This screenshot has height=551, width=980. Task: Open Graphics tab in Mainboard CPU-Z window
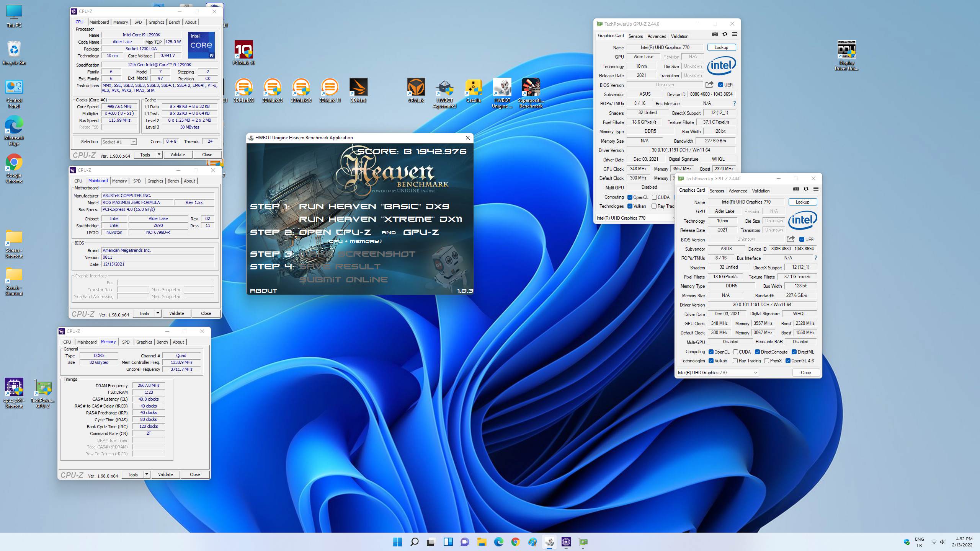pos(155,181)
